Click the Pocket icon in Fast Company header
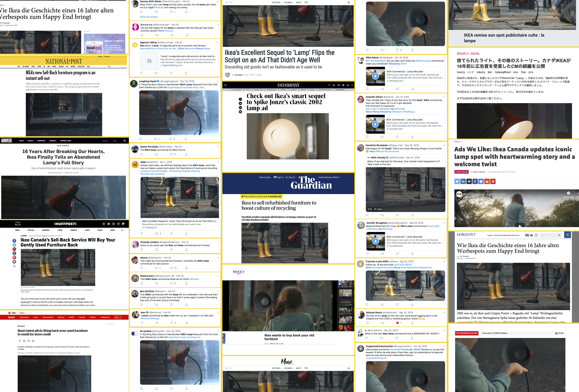 point(343,85)
